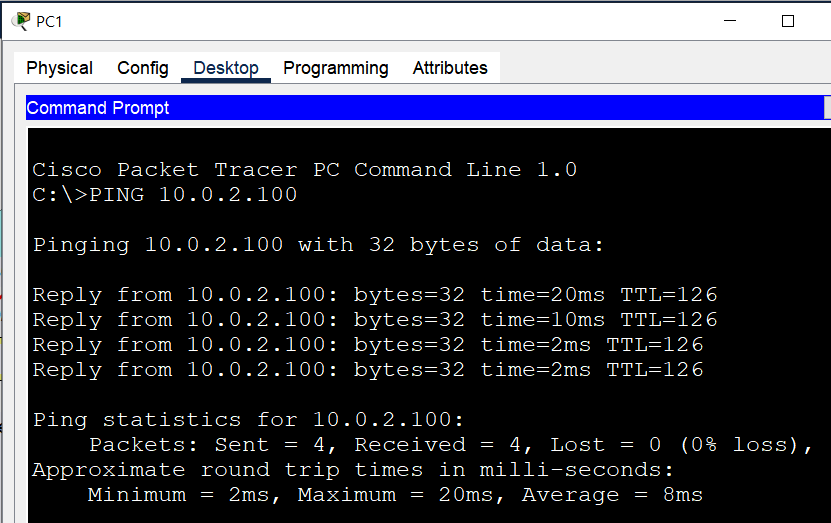Maximize the PC1 window
Image resolution: width=831 pixels, height=523 pixels.
(x=788, y=21)
